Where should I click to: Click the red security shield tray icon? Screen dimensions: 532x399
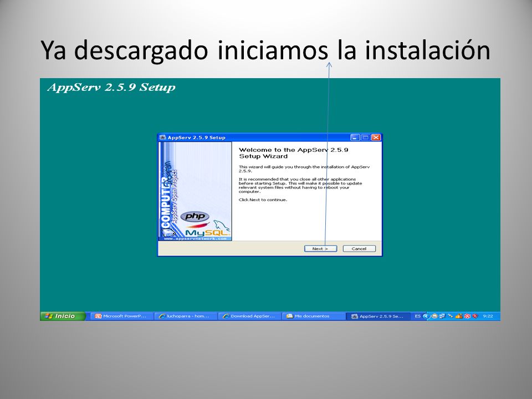(x=475, y=316)
